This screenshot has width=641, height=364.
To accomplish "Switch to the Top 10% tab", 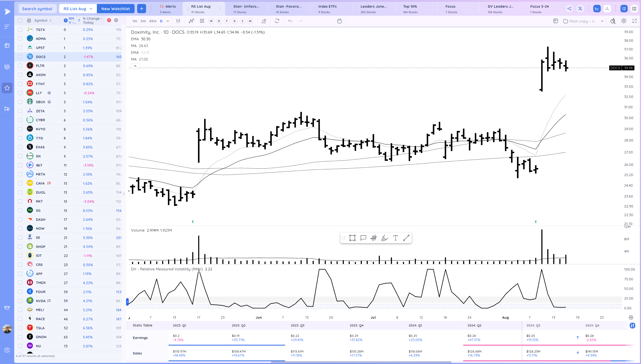I will click(410, 8).
